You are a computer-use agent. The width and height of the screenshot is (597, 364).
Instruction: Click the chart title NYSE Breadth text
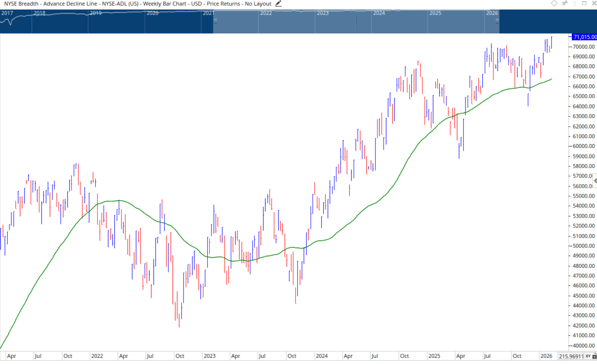tap(22, 4)
